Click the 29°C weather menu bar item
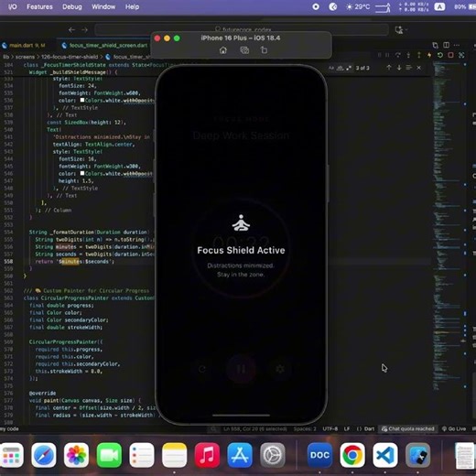The width and height of the screenshot is (476, 476). pos(358,6)
